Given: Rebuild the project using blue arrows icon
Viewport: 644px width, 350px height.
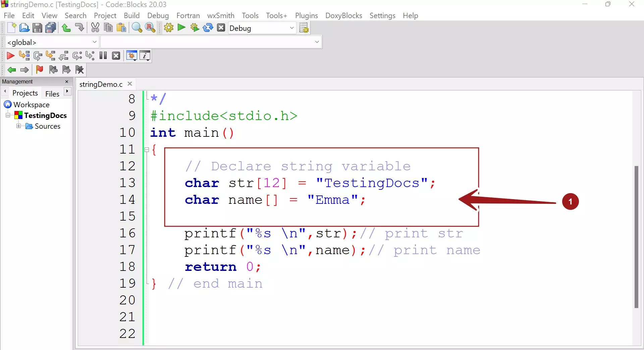Looking at the screenshot, I should [x=208, y=28].
